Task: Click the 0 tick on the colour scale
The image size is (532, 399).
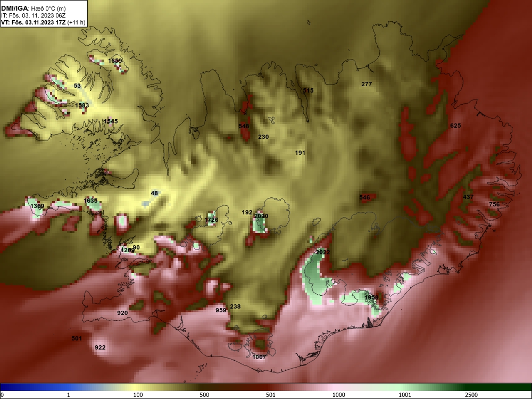Action: coord(2,395)
